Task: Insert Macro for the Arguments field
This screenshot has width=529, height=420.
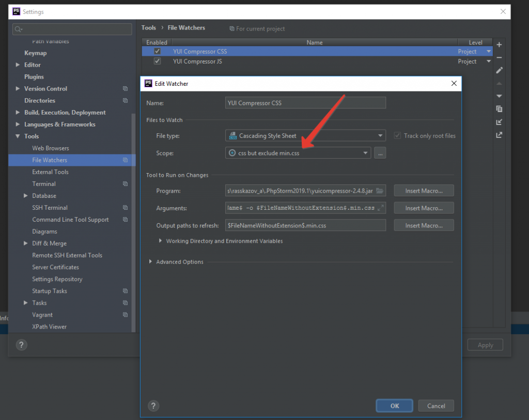Action: (424, 208)
